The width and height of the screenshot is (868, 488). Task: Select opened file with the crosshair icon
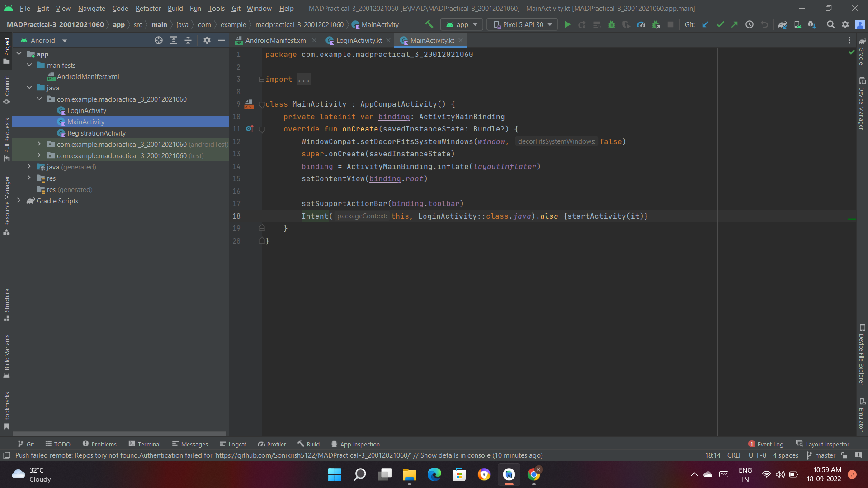click(x=158, y=40)
